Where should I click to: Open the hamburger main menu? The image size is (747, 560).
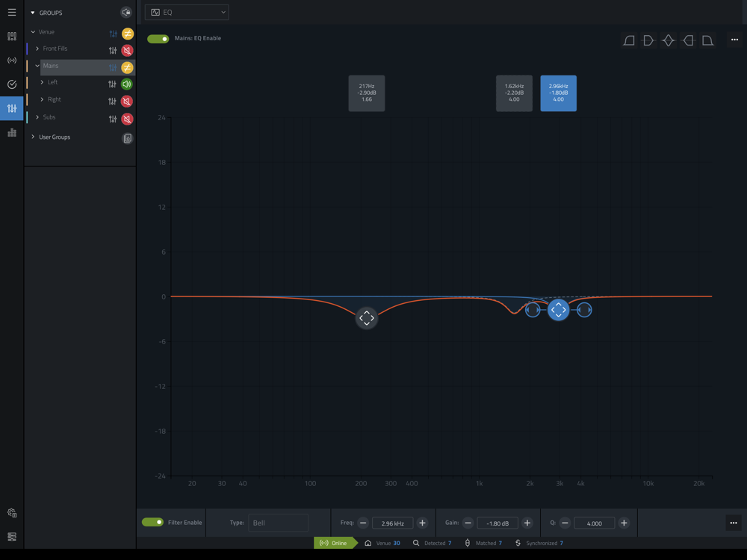12,13
